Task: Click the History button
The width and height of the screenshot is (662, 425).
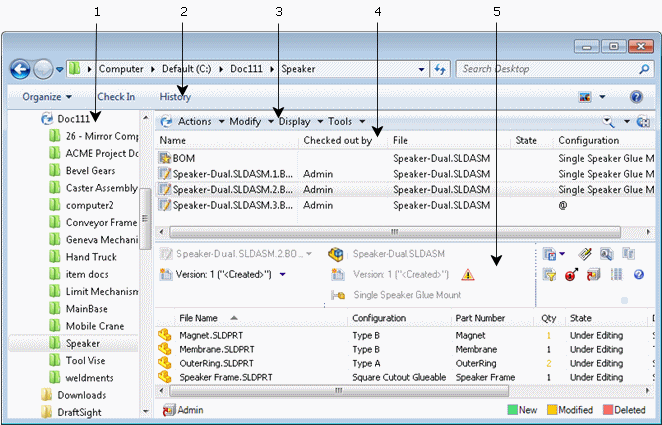Action: pos(175,97)
